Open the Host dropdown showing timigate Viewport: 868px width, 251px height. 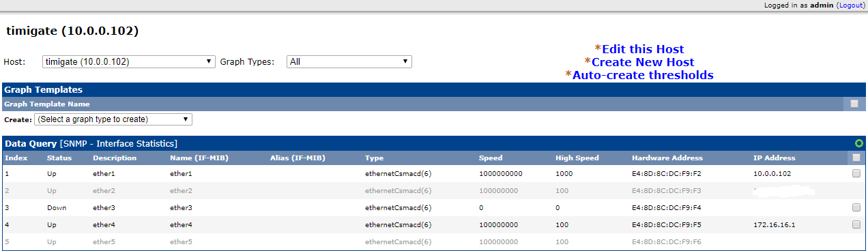click(x=128, y=61)
